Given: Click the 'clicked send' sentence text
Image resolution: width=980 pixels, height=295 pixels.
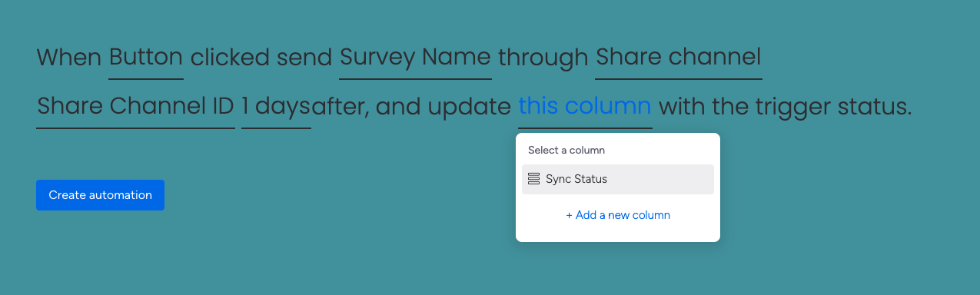Looking at the screenshot, I should coord(261,58).
